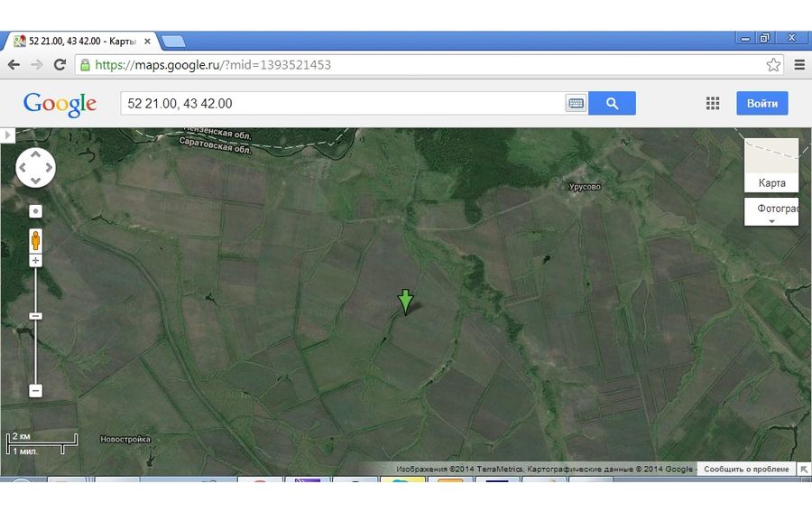Click the zoom slider handle
The width and height of the screenshot is (812, 521).
pyautogui.click(x=36, y=316)
